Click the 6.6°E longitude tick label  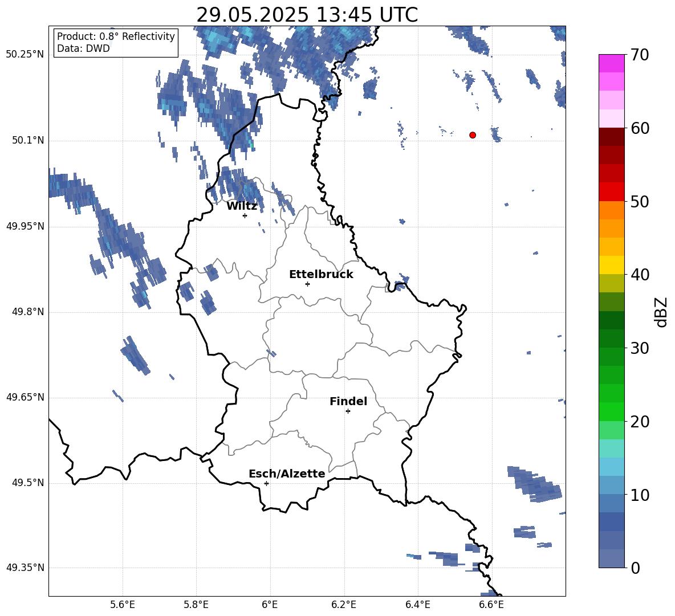[x=491, y=605]
